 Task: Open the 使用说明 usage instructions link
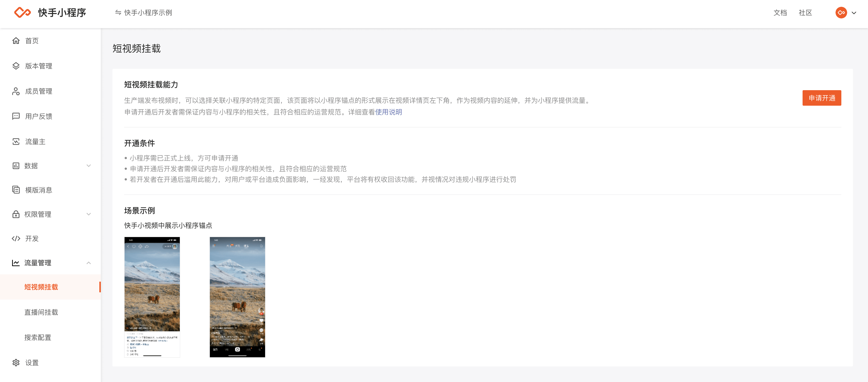[x=388, y=112]
